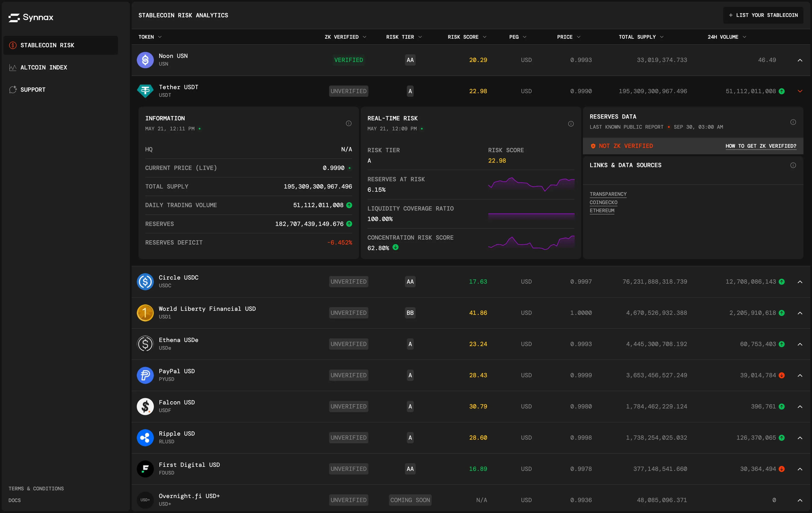Click the red down arrow in First Digital USD volume

[782, 469]
